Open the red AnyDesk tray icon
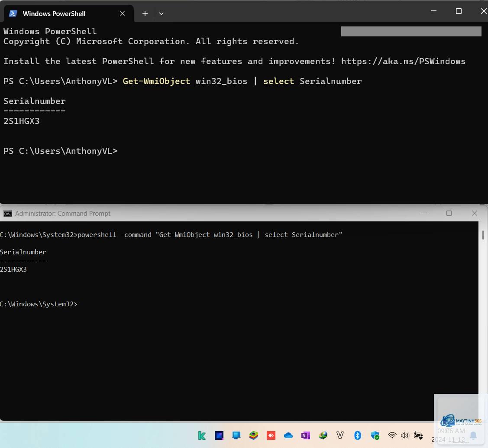The image size is (488, 448). (271, 435)
